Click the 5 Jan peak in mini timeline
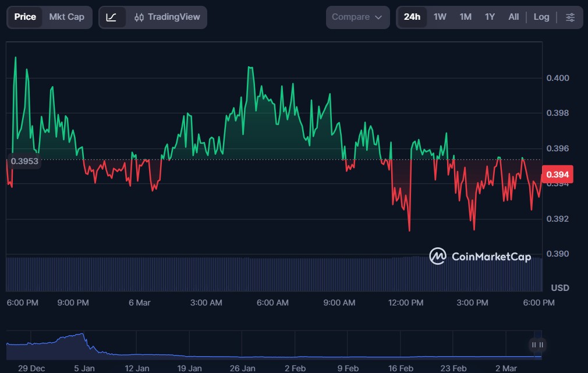This screenshot has width=588, height=373. coord(82,336)
